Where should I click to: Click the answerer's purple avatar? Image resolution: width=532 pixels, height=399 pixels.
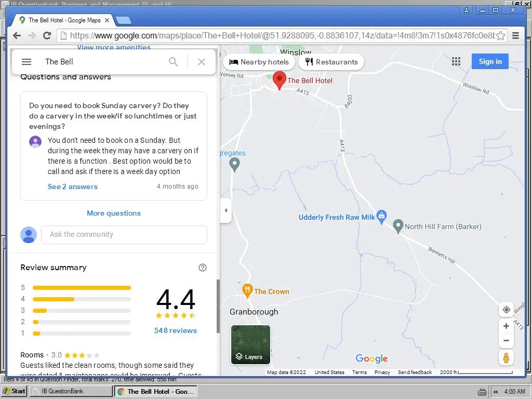[x=35, y=142]
